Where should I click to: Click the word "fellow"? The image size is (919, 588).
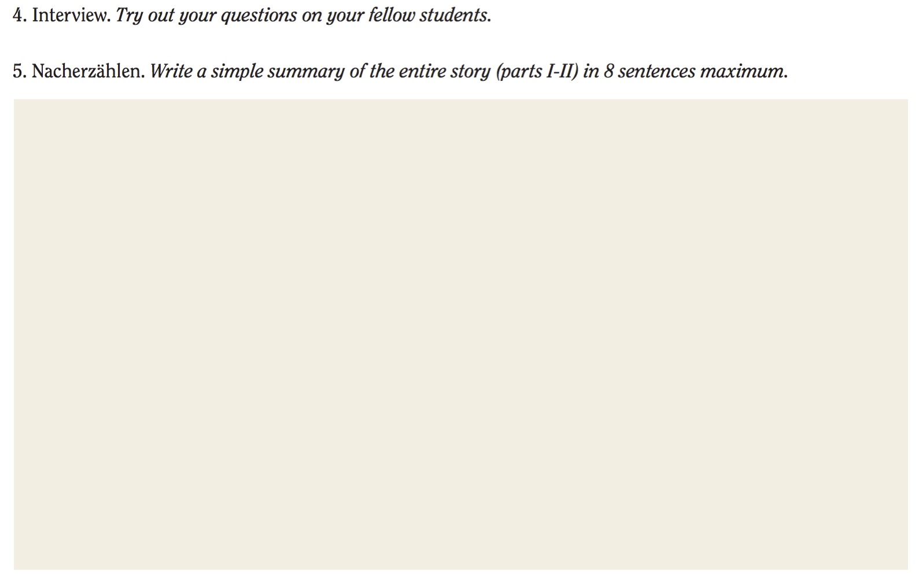point(392,16)
